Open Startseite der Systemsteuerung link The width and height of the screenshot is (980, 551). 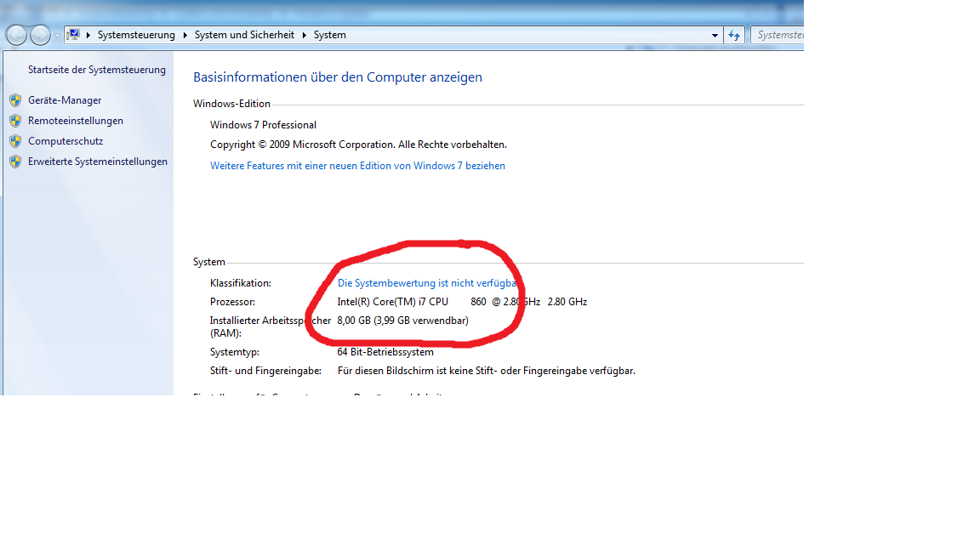pos(97,70)
